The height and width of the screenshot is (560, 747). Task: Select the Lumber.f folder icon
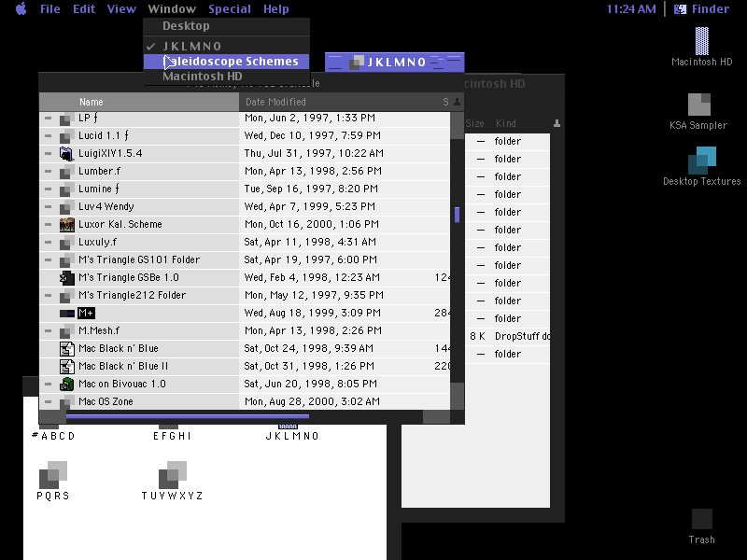[66, 172]
